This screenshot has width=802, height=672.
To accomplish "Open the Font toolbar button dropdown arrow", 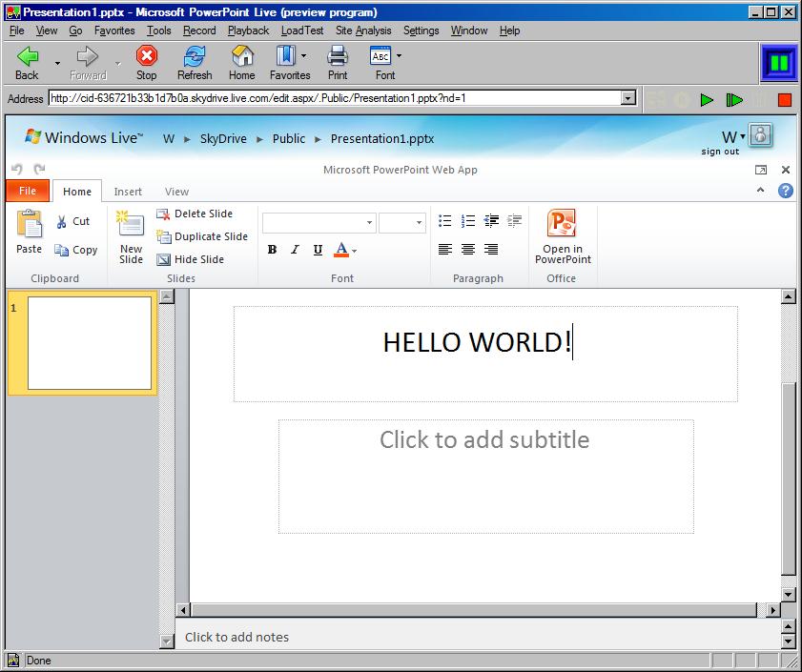I will tap(399, 55).
